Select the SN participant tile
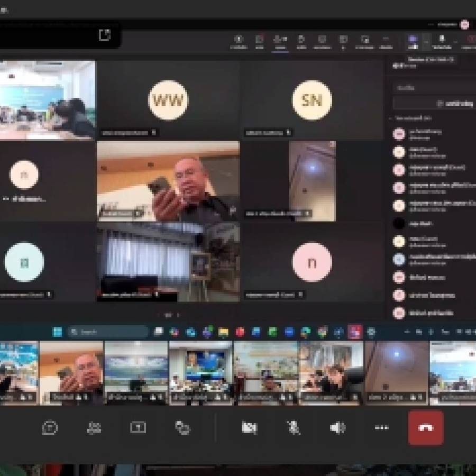 click(312, 100)
